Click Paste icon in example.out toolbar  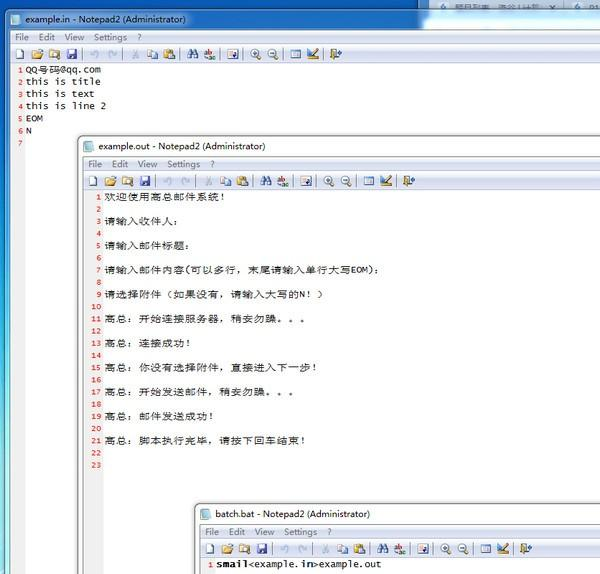(243, 181)
